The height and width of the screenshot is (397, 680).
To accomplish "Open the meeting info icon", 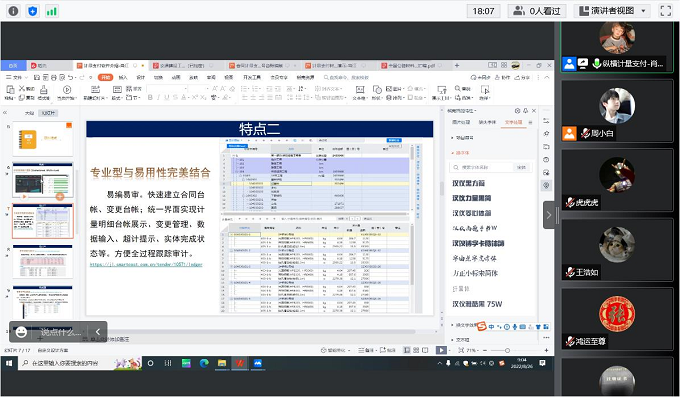I will (x=13, y=11).
